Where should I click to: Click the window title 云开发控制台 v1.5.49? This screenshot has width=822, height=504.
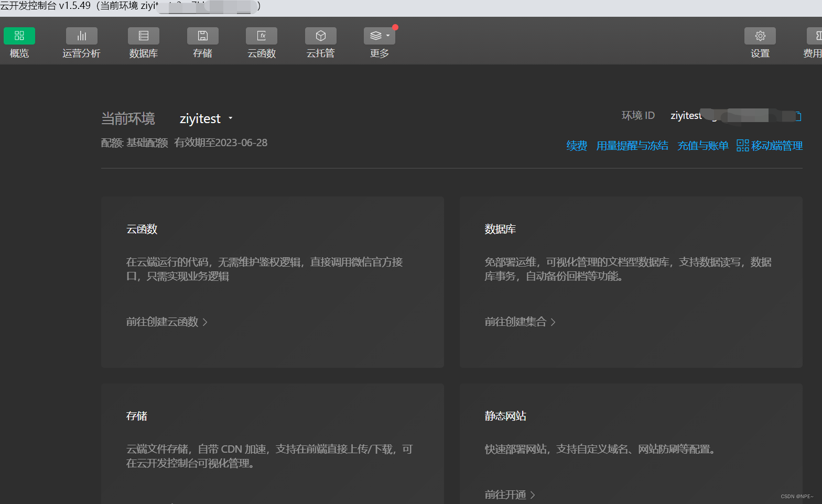coord(46,6)
